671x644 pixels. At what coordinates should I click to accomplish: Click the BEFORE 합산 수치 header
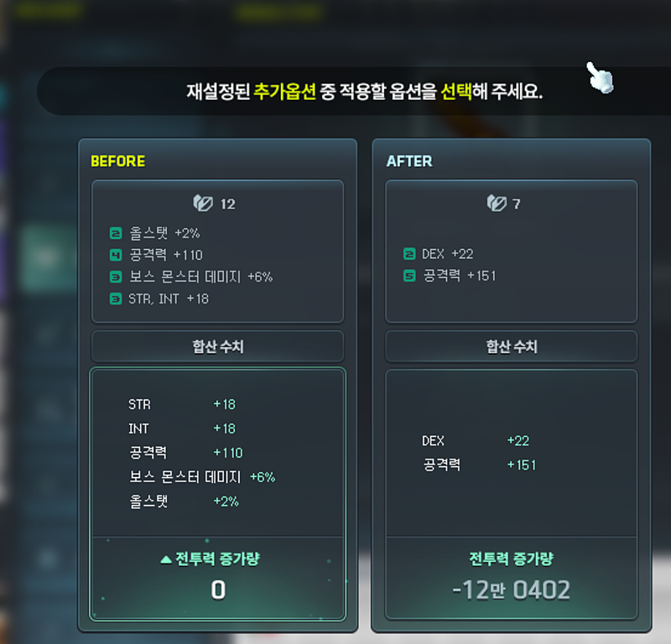(217, 346)
